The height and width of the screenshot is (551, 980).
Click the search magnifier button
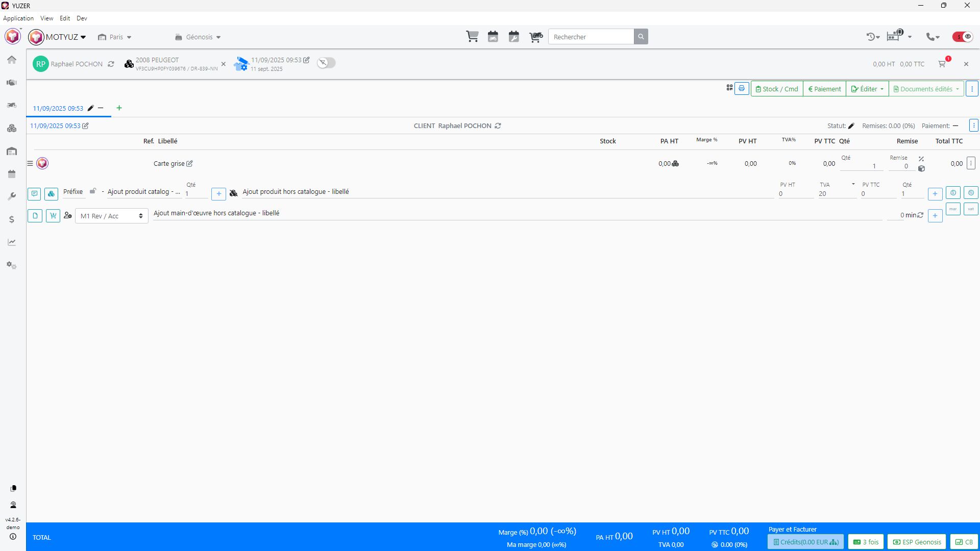pyautogui.click(x=641, y=37)
